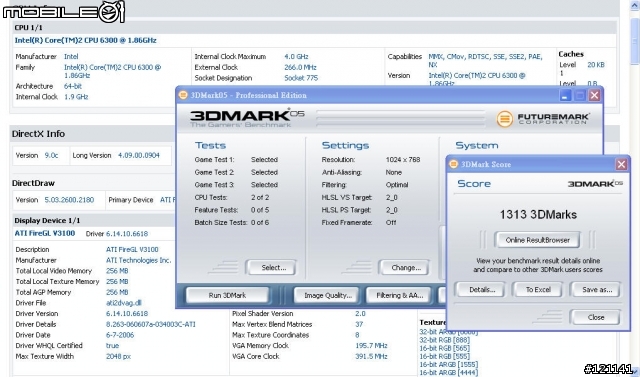Click the ATI FireGL V3100 device heading

point(45,233)
